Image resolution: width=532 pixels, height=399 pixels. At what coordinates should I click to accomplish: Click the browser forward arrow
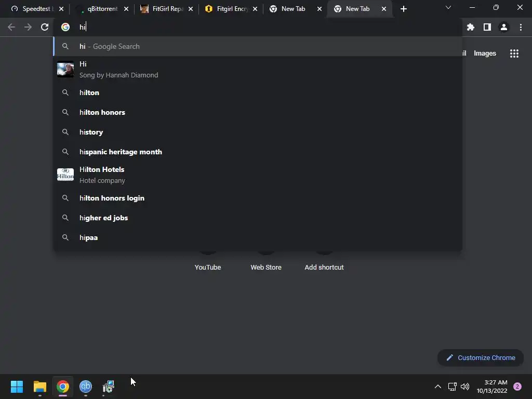point(28,27)
